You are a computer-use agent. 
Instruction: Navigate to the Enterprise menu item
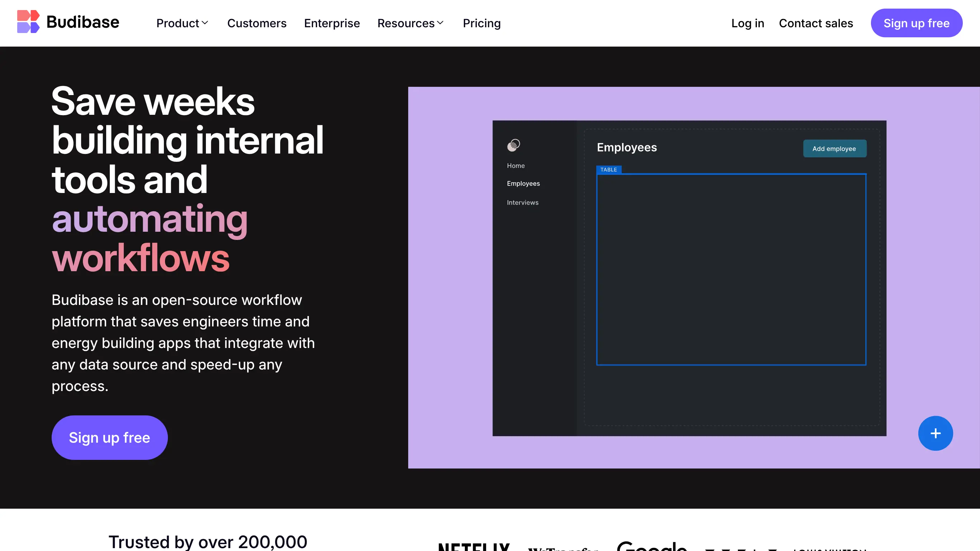pyautogui.click(x=332, y=23)
